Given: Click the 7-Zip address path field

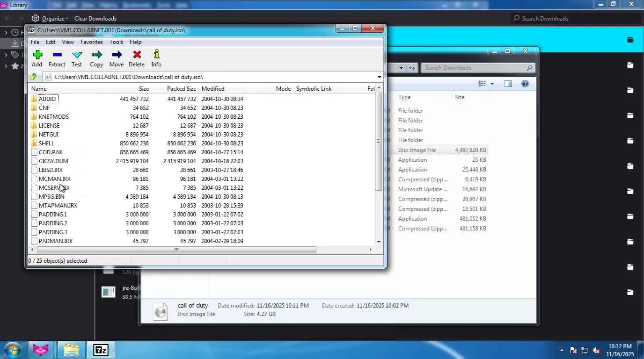Looking at the screenshot, I should 213,77.
